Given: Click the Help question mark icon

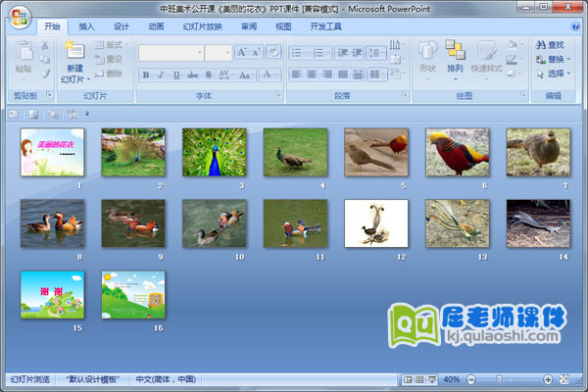Looking at the screenshot, I should [x=575, y=26].
